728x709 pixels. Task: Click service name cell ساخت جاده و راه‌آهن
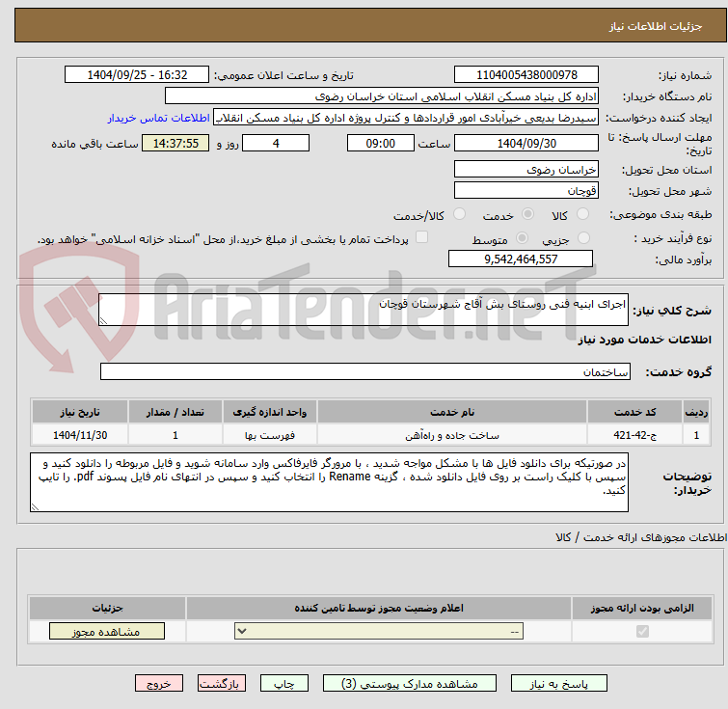coord(452,435)
